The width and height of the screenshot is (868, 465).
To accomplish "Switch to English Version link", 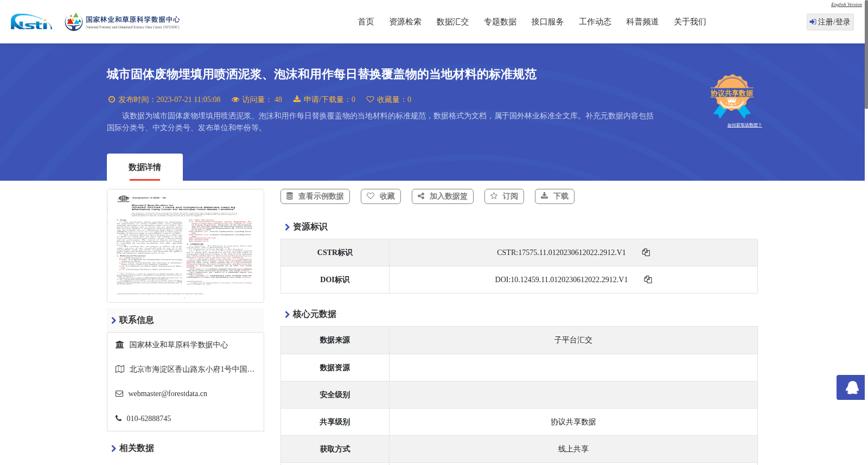I will coord(846,4).
